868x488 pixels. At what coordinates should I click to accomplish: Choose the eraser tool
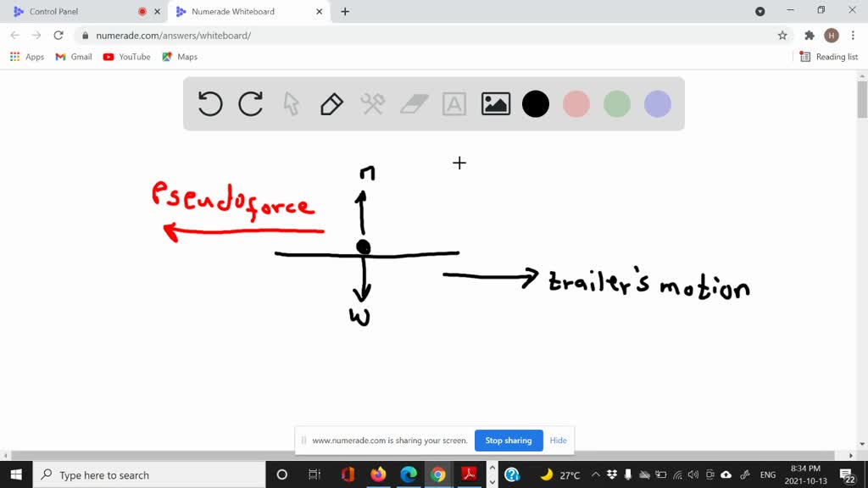(414, 104)
